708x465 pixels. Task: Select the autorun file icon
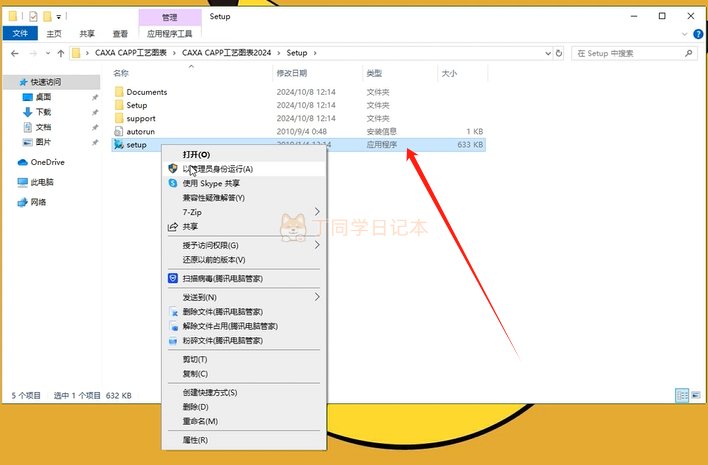click(119, 131)
